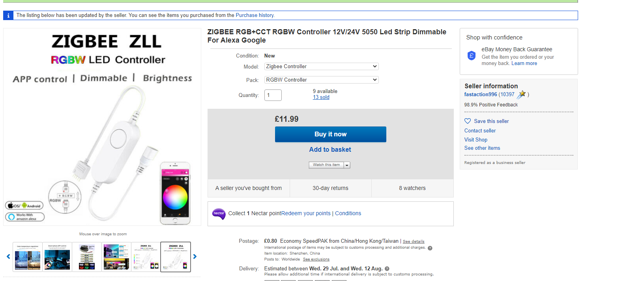
Task: Open the Purchase history link
Action: [255, 15]
